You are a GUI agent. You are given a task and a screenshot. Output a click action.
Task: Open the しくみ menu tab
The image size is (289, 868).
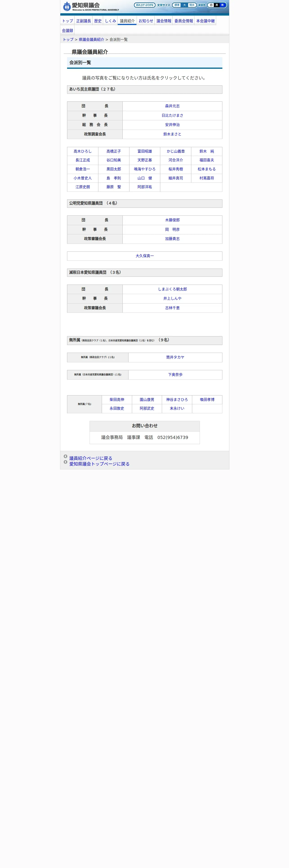110,21
